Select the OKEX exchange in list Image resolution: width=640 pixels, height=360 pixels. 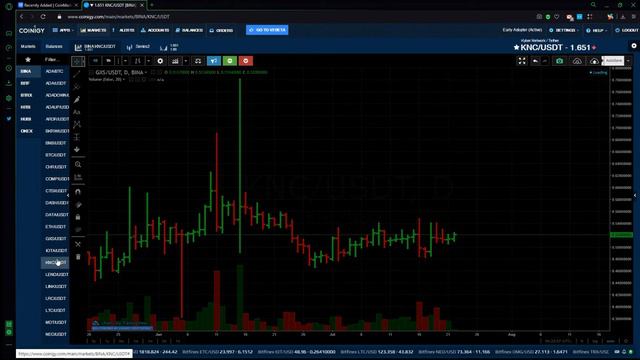(x=27, y=131)
